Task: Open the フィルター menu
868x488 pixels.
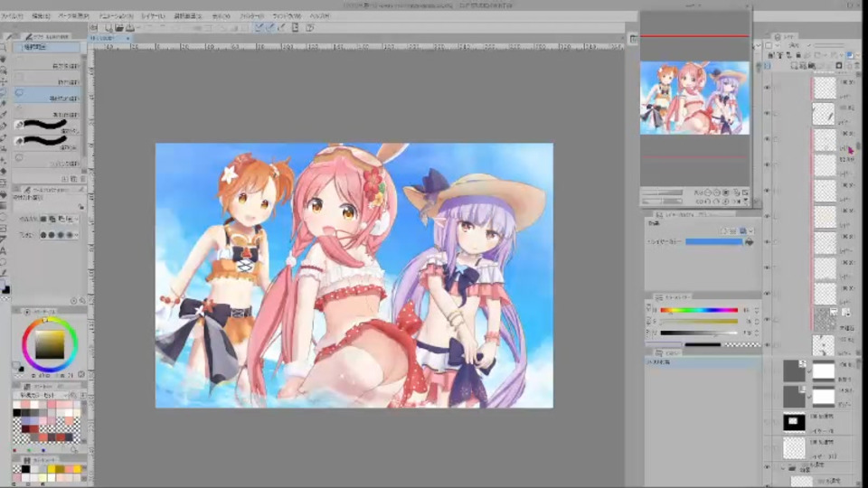Action: pos(251,16)
